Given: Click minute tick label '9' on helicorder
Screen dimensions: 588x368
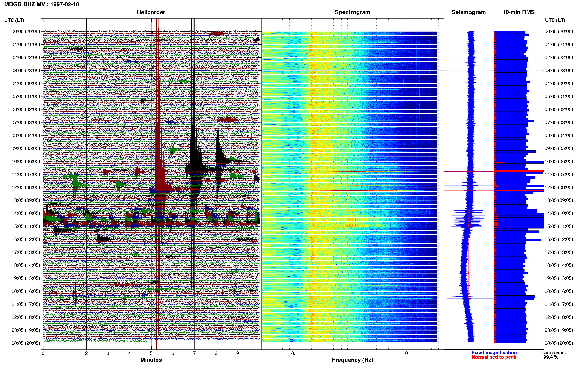Looking at the screenshot, I should coord(238,353).
